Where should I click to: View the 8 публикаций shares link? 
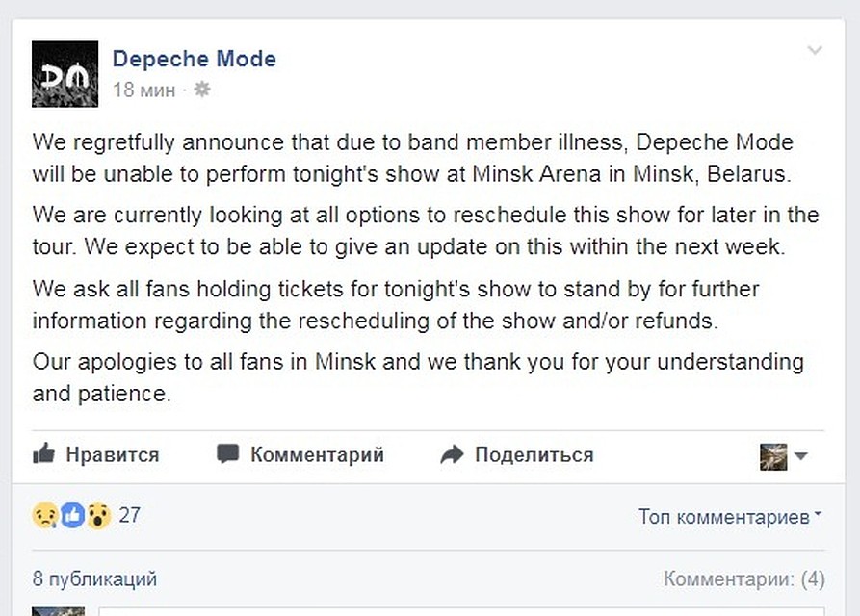[94, 578]
